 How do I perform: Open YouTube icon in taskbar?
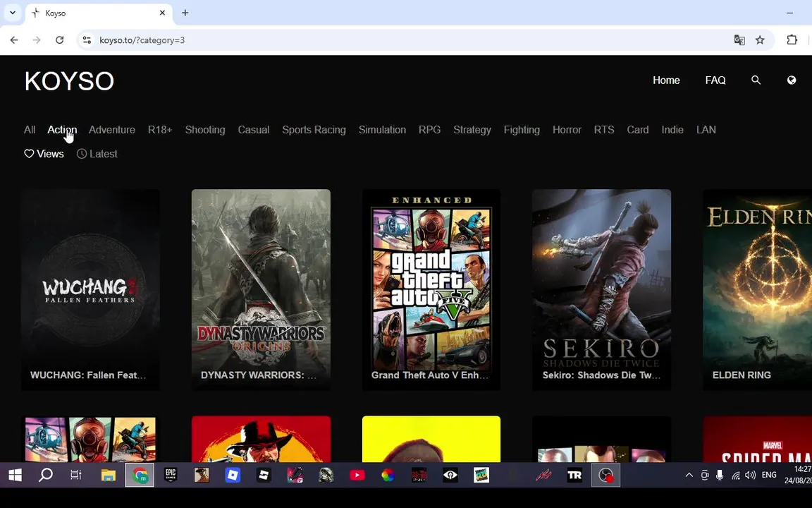click(x=357, y=475)
